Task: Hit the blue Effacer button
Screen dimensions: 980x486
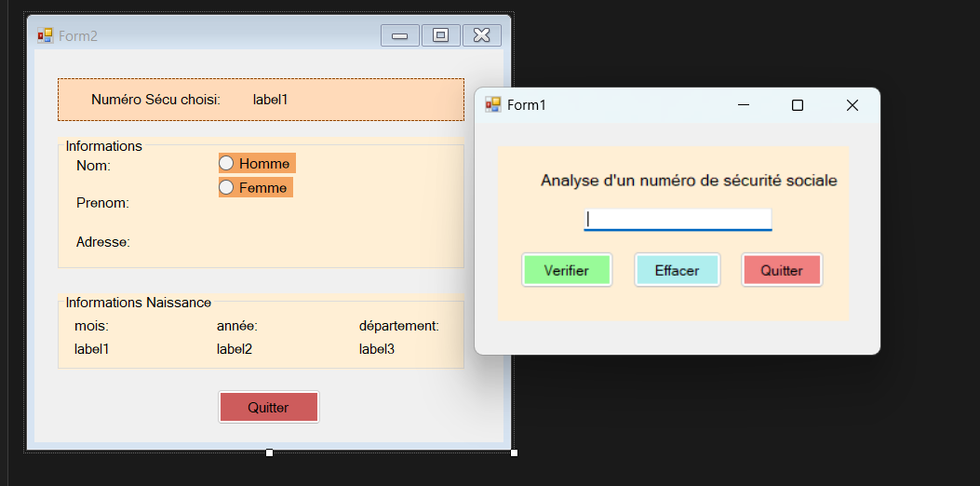Action: 677,270
